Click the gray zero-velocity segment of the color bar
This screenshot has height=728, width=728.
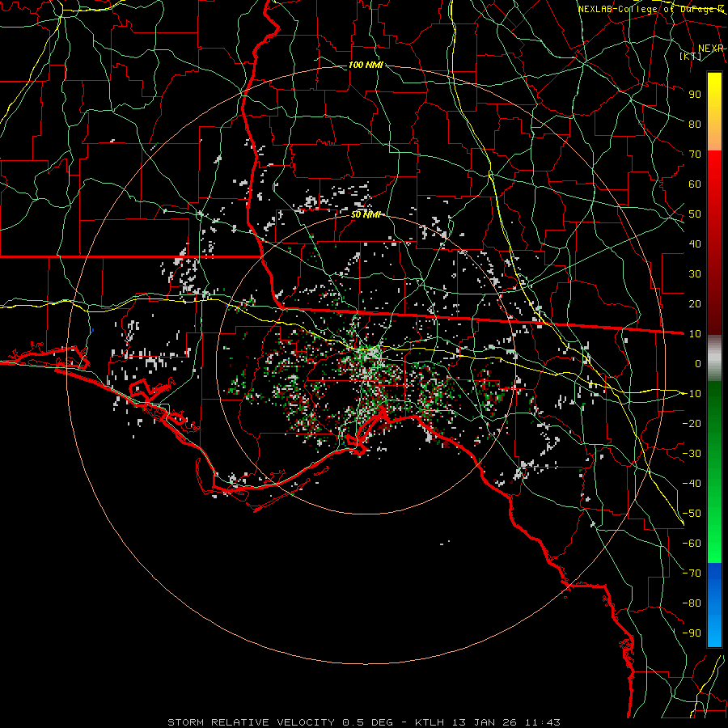tap(714, 360)
